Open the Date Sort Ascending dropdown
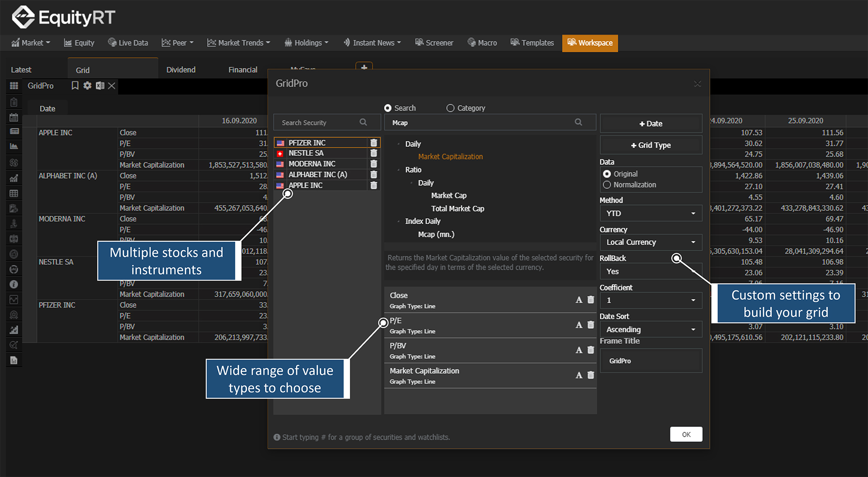868x477 pixels. point(651,329)
